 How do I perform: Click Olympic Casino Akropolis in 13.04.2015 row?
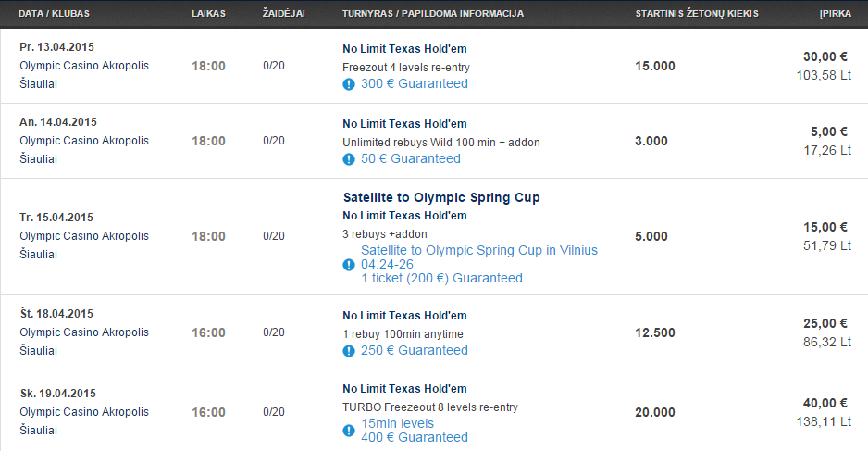tap(84, 66)
